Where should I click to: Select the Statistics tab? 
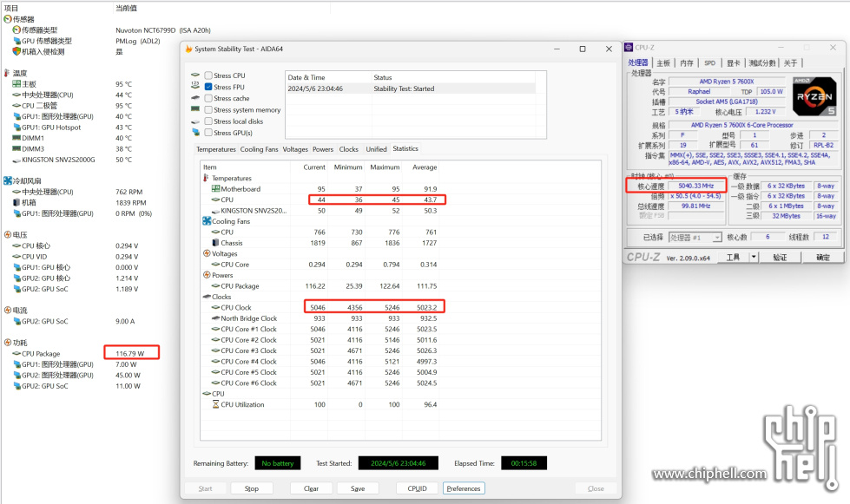(405, 148)
